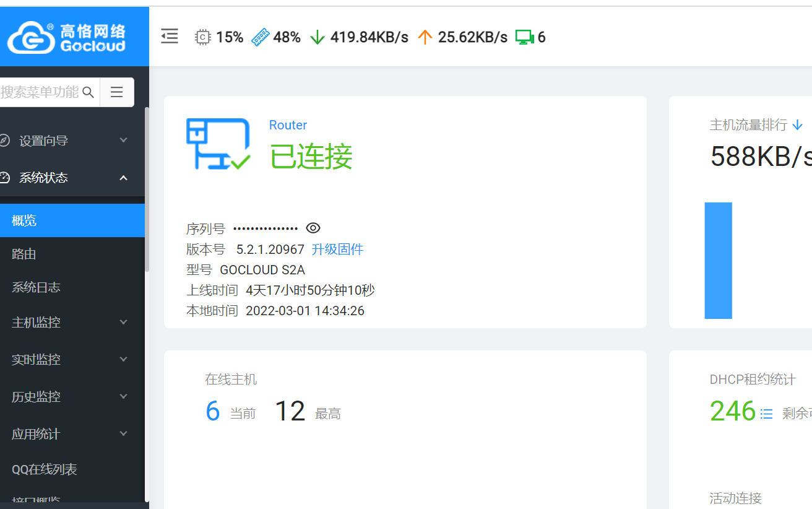Click the model text GOCLOUD S2A
This screenshot has height=509, width=812.
(x=262, y=270)
